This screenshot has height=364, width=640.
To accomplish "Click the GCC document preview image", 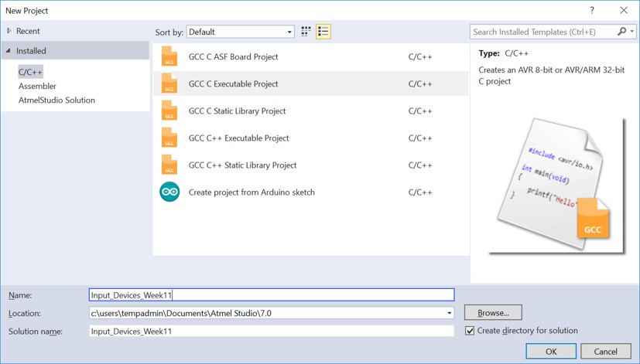I will coord(557,185).
